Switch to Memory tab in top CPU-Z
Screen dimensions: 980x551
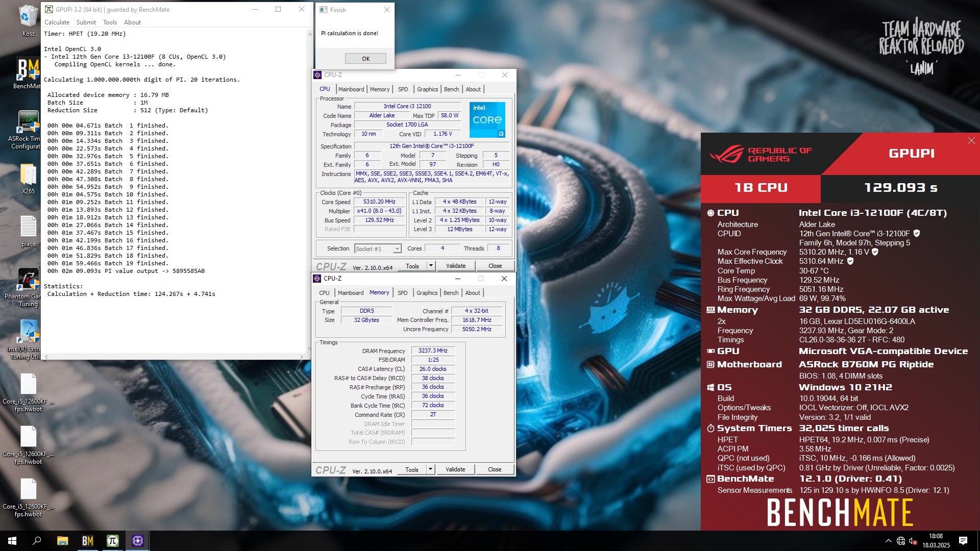coord(380,89)
